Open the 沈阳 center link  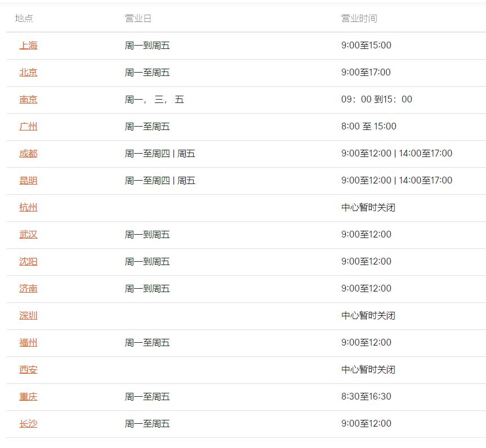coord(28,262)
